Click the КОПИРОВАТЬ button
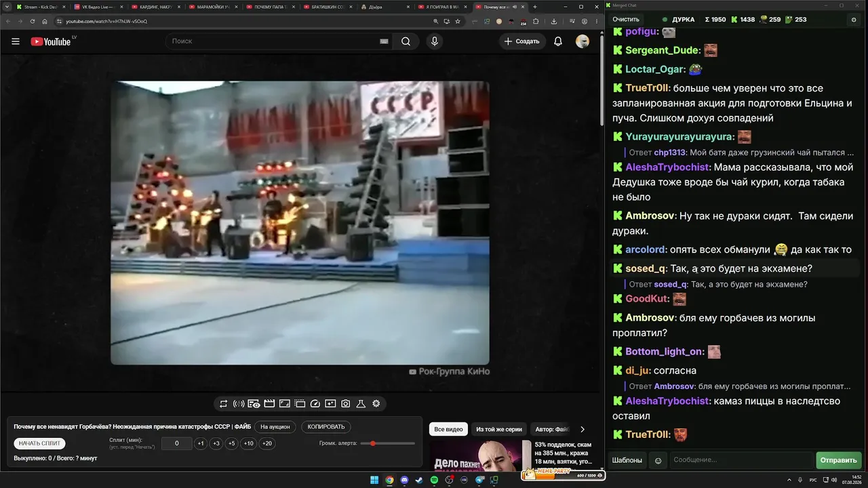The width and height of the screenshot is (868, 488). tap(326, 427)
